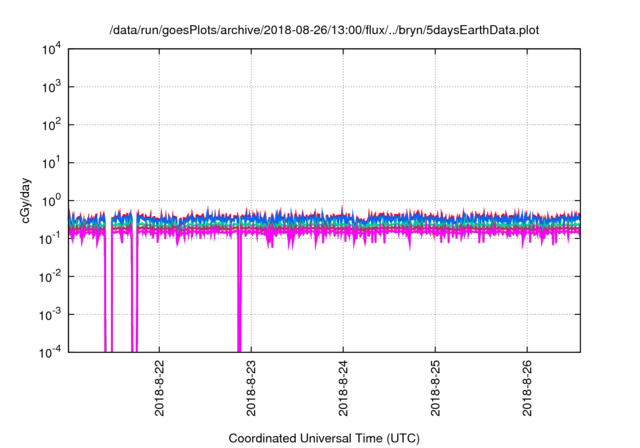Select the 2018-8-23 date tick label
This screenshot has width=640, height=448.
[x=251, y=388]
